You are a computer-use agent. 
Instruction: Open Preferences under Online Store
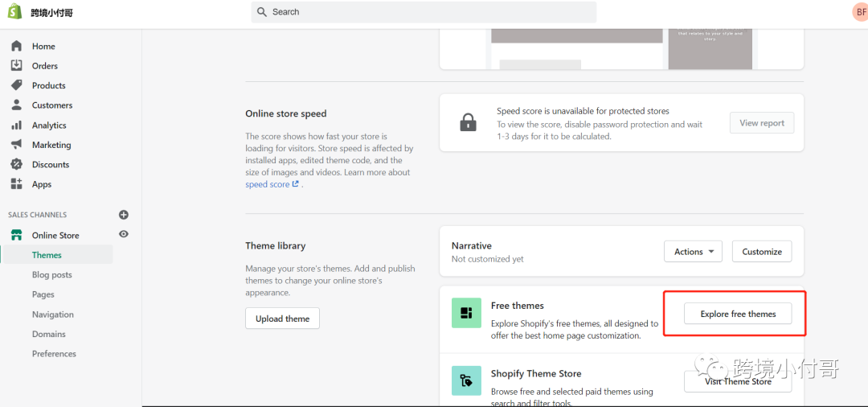tap(55, 353)
